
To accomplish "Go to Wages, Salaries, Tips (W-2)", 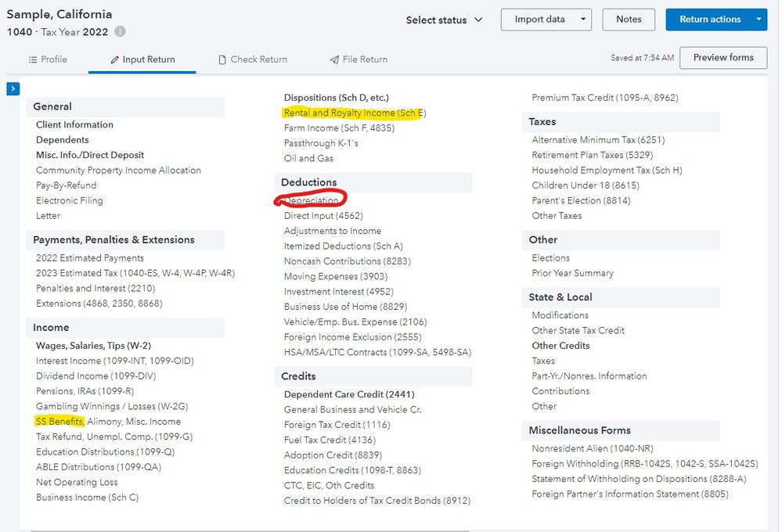I will click(93, 346).
